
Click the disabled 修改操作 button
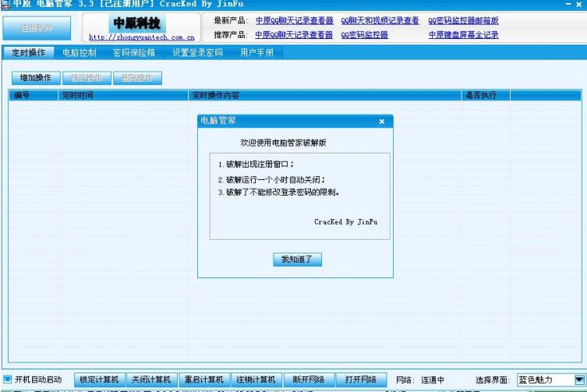coord(87,78)
